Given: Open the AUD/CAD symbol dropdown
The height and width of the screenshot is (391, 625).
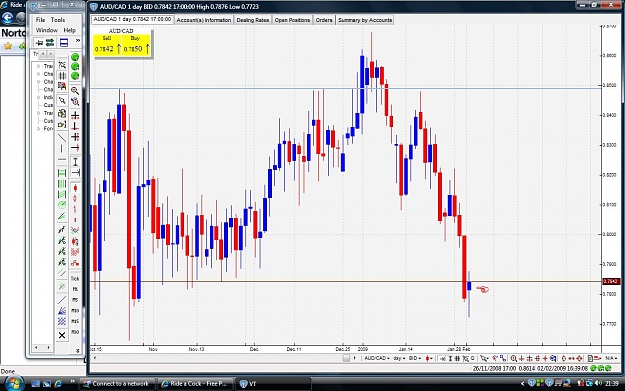Looking at the screenshot, I should point(377,358).
